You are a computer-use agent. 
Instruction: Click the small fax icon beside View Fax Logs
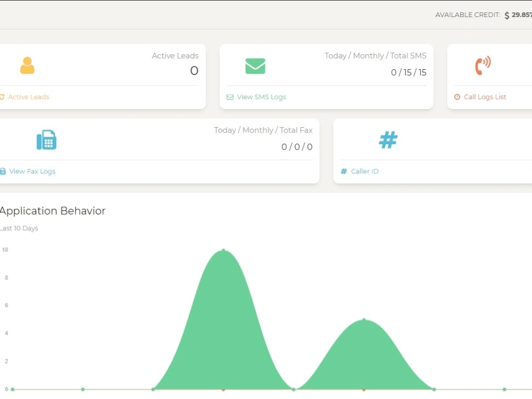pos(3,171)
